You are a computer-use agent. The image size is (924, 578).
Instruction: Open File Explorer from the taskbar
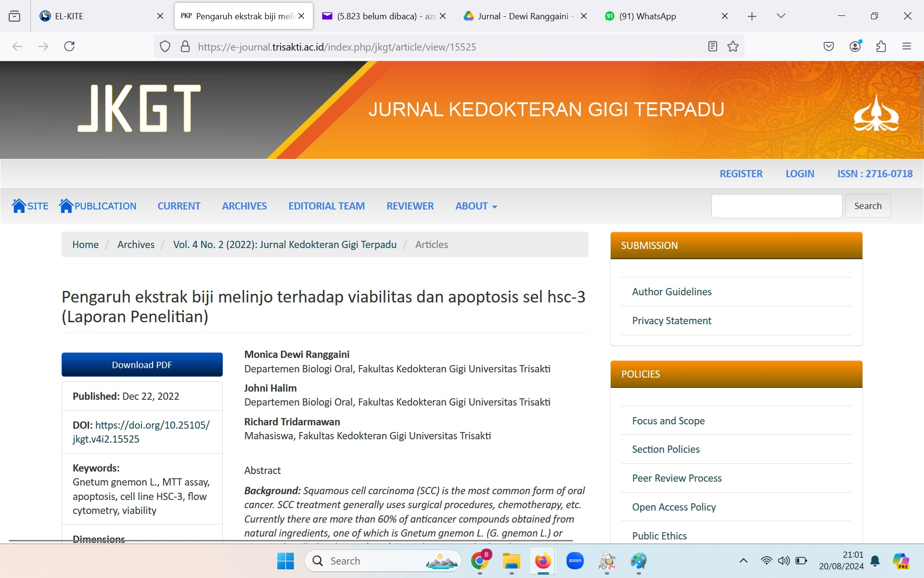pos(512,561)
